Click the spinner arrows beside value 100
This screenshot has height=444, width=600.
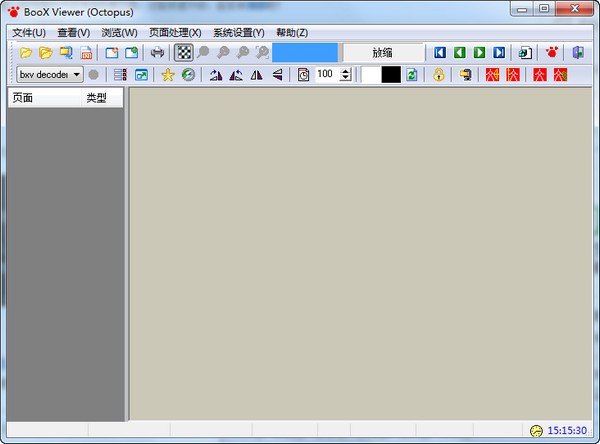[x=346, y=75]
